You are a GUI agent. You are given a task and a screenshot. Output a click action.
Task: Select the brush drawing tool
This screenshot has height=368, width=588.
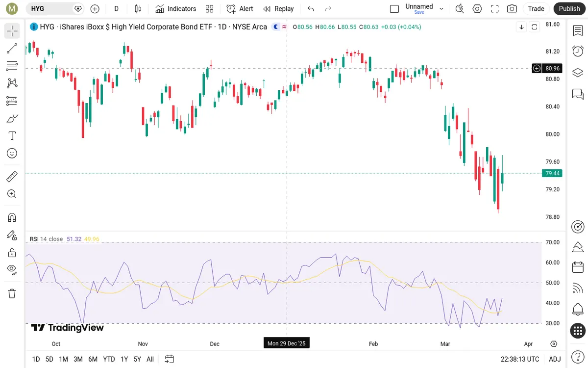pyautogui.click(x=12, y=118)
